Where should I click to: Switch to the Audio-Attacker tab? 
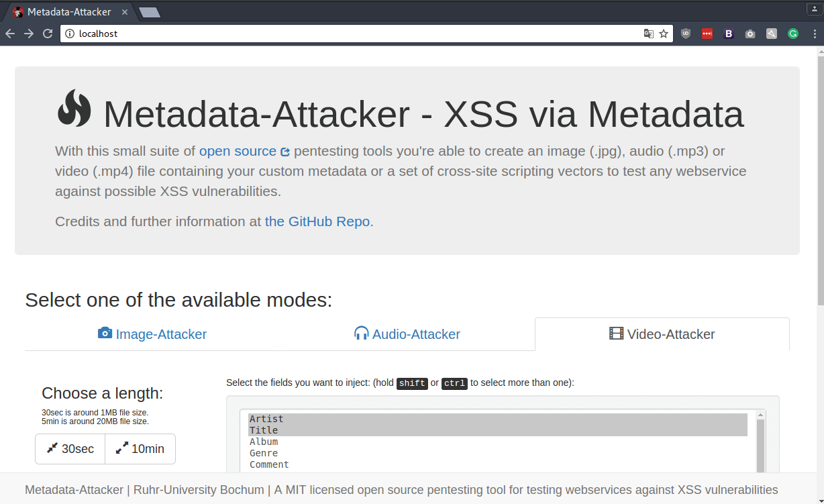click(407, 334)
